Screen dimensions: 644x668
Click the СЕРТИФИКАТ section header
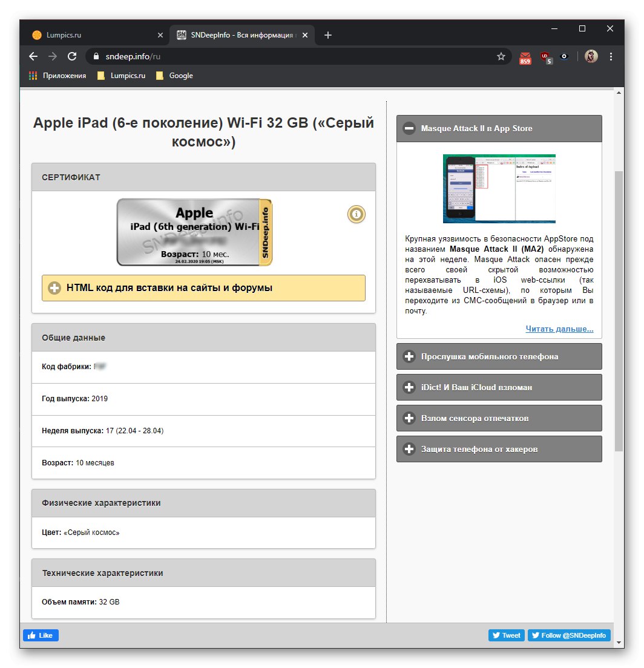[x=203, y=177]
